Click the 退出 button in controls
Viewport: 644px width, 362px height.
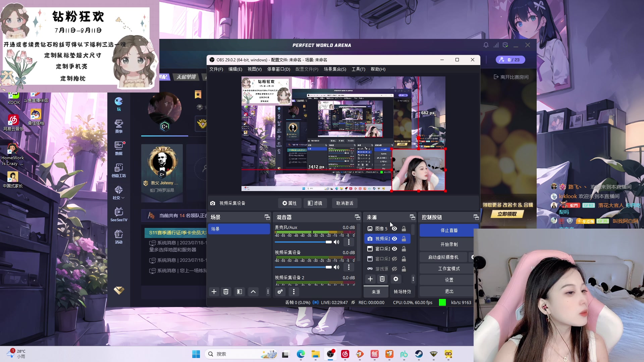(x=449, y=291)
